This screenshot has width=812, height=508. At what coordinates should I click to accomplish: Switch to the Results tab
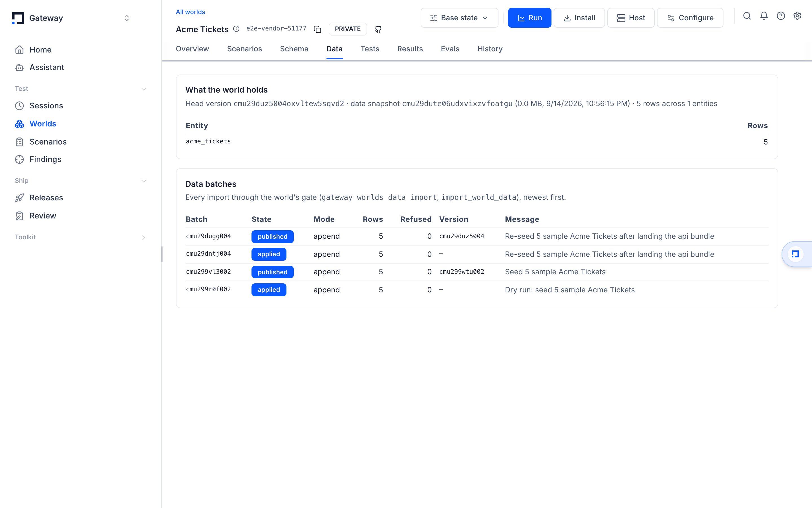(410, 49)
